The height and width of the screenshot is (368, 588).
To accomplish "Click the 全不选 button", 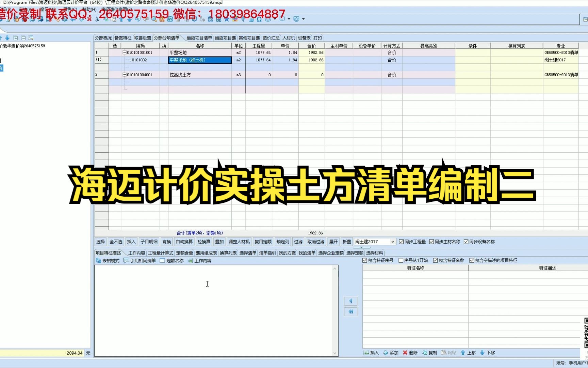I will click(x=116, y=242).
